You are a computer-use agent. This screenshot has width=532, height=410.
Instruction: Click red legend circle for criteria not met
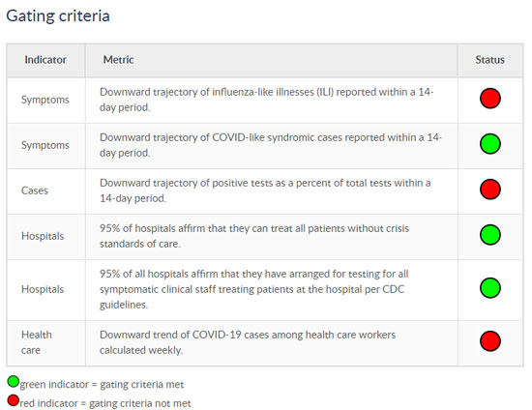coord(14,400)
